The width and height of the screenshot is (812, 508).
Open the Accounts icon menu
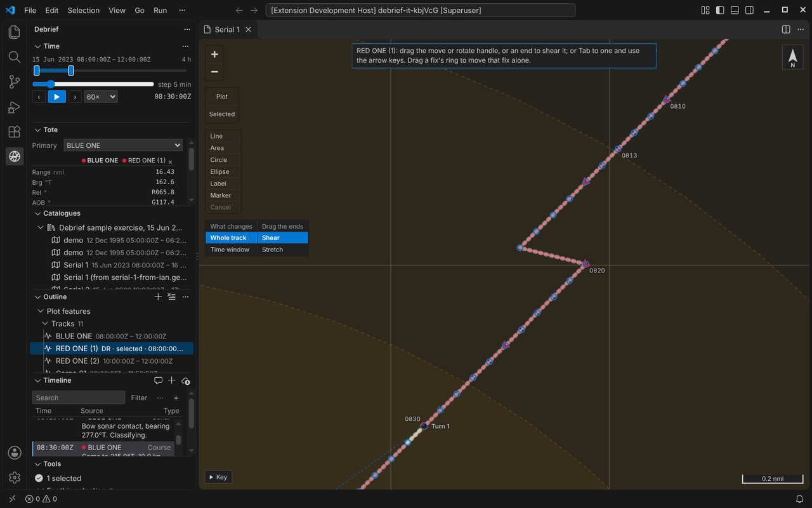coord(15,453)
